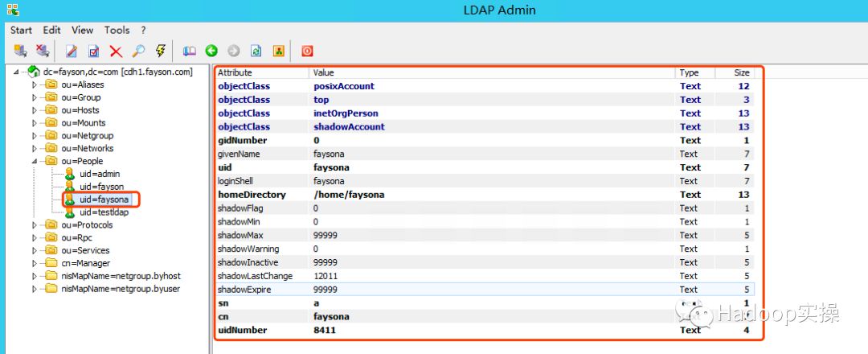Click the Connect toolbar icon

pos(20,51)
